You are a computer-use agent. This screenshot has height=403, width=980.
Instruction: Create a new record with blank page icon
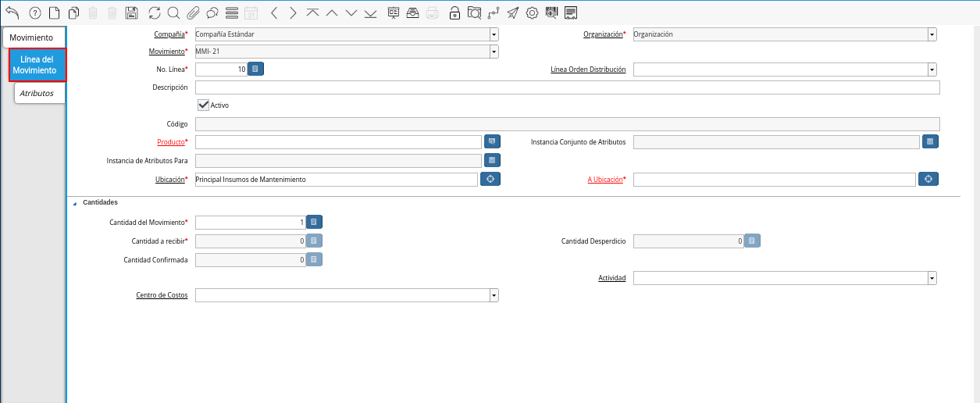(54, 12)
